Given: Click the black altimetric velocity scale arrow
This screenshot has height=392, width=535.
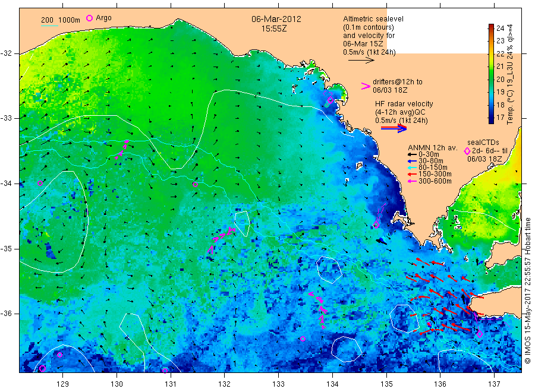Looking at the screenshot, I should coord(361,61).
